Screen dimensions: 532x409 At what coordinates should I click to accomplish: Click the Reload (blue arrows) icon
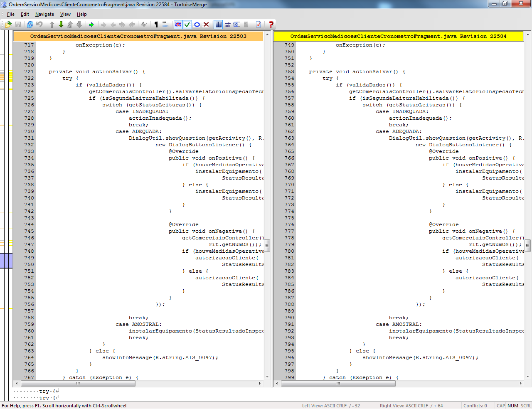pos(30,25)
